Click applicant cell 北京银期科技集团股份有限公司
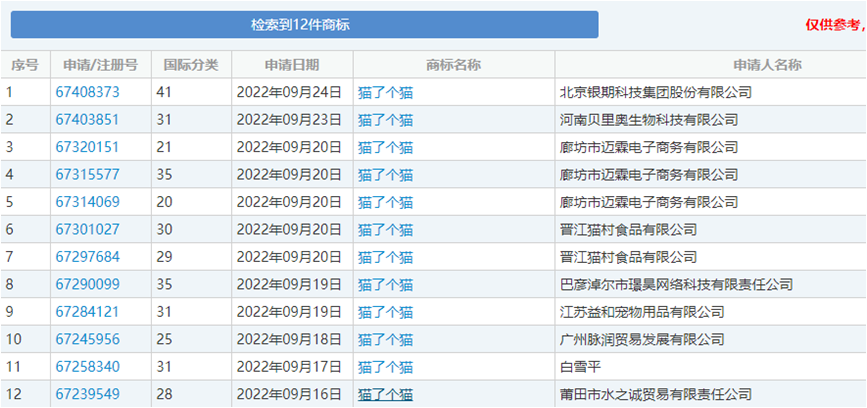The image size is (867, 408). click(x=655, y=93)
